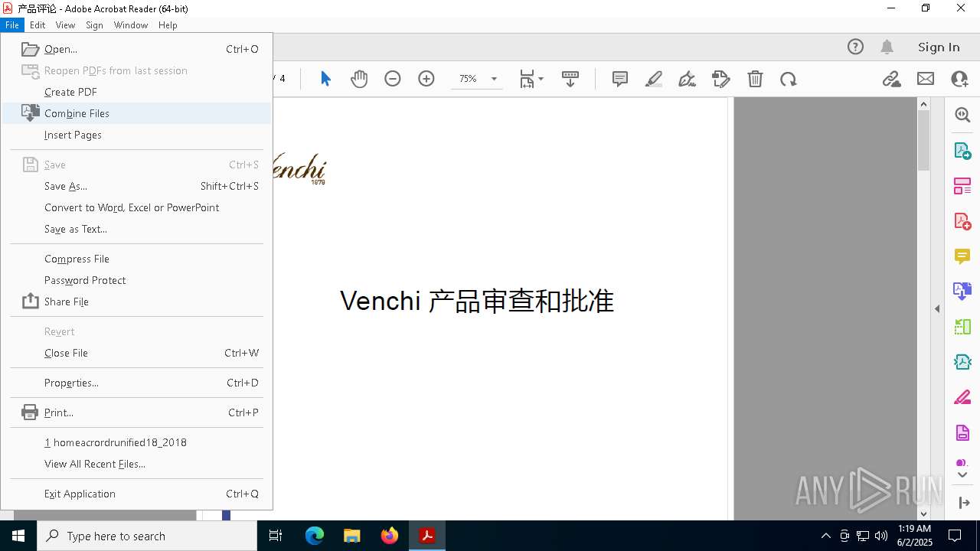
Task: Click the Windows Start button
Action: click(18, 536)
